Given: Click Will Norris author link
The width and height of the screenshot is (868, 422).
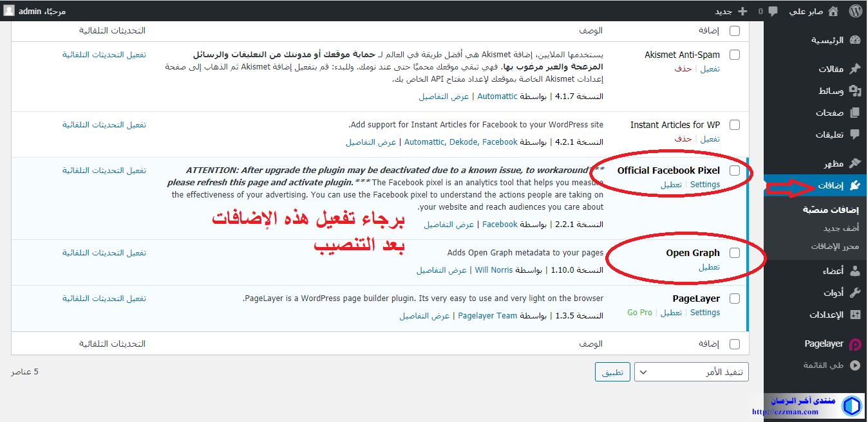Looking at the screenshot, I should pyautogui.click(x=494, y=270).
